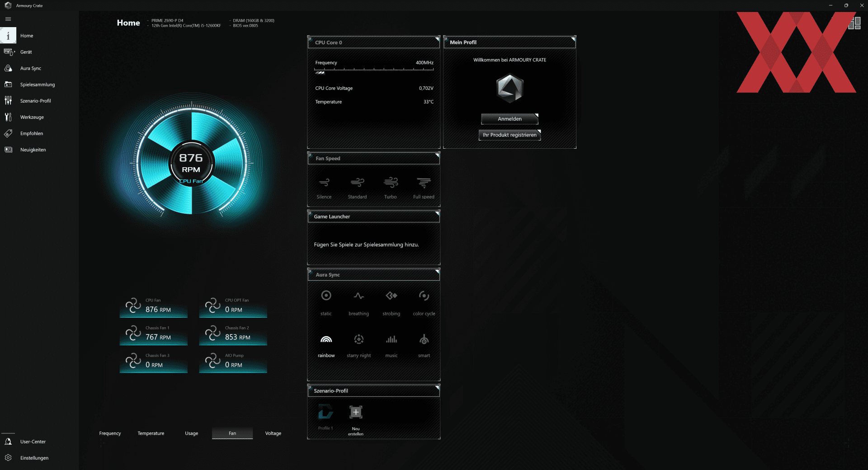This screenshot has height=470, width=868.
Task: Click the "PRIME Z690-P D4" motherboard label
Action: 167,21
